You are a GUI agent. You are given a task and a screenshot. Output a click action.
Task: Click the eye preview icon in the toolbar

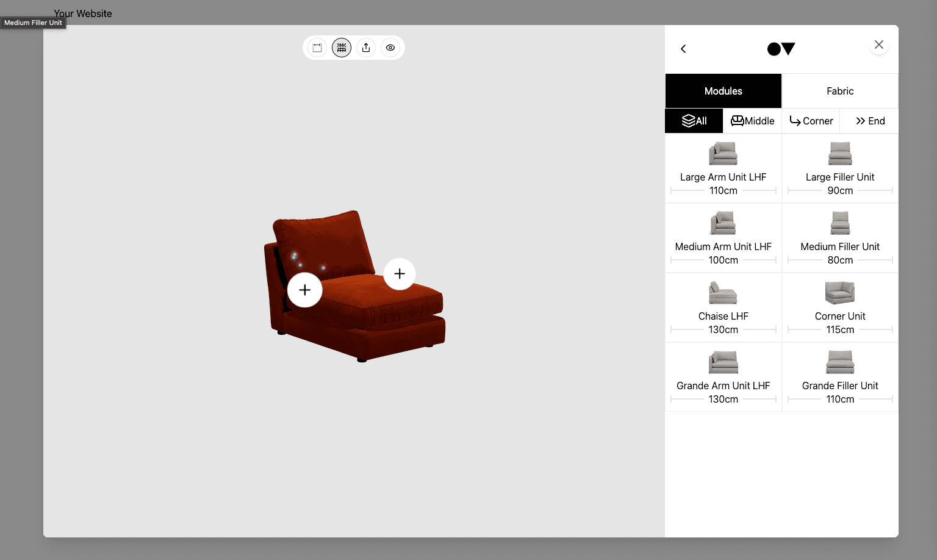click(x=390, y=47)
